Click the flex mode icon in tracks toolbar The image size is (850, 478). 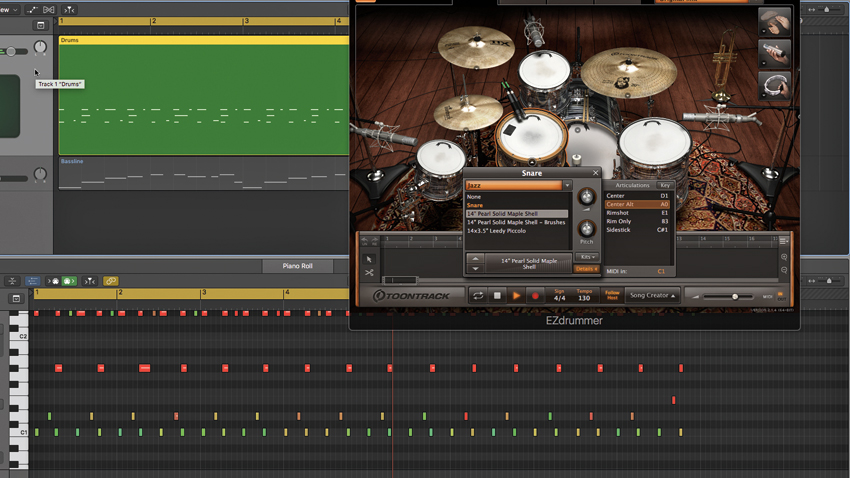pos(49,10)
